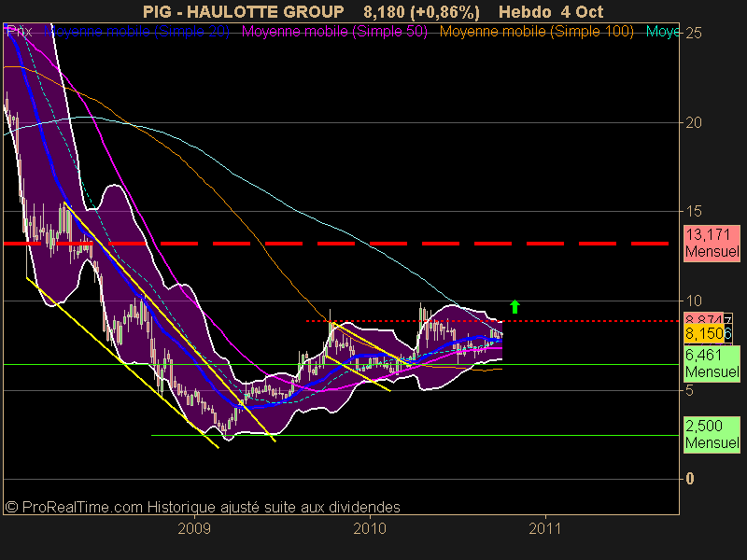Screen dimensions: 747x560
Task: Select the "Prix" legend entry
Action: 20,32
